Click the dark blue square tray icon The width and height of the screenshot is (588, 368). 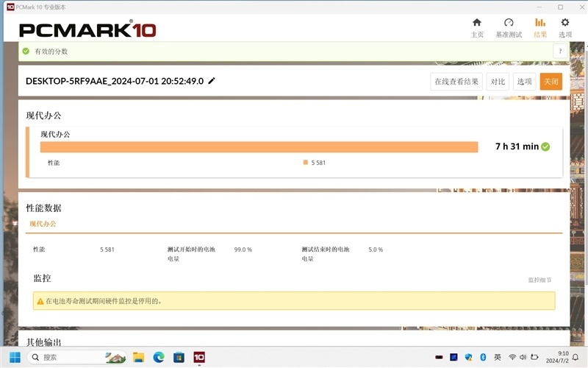click(453, 357)
